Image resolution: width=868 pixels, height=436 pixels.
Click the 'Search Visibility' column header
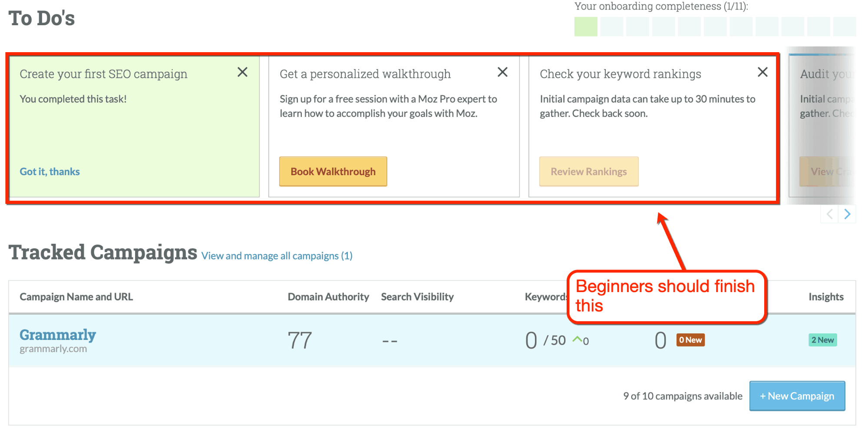417,296
